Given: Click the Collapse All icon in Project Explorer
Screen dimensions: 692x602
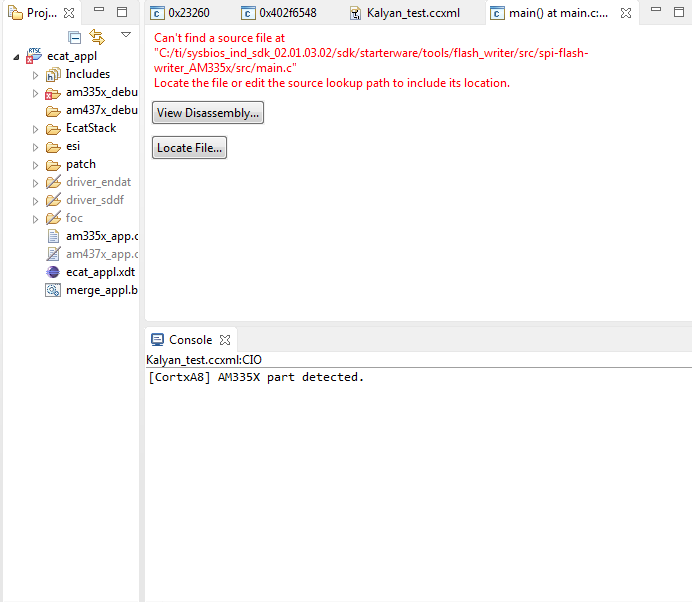Looking at the screenshot, I should pyautogui.click(x=75, y=38).
